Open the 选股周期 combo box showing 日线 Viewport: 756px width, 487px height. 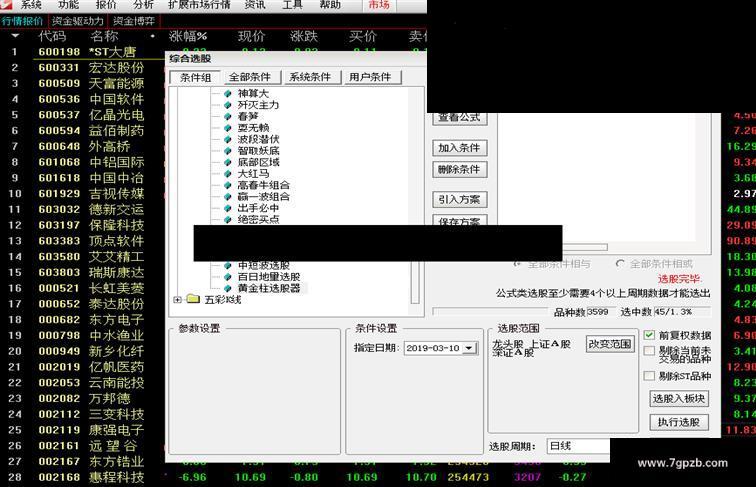[579, 446]
